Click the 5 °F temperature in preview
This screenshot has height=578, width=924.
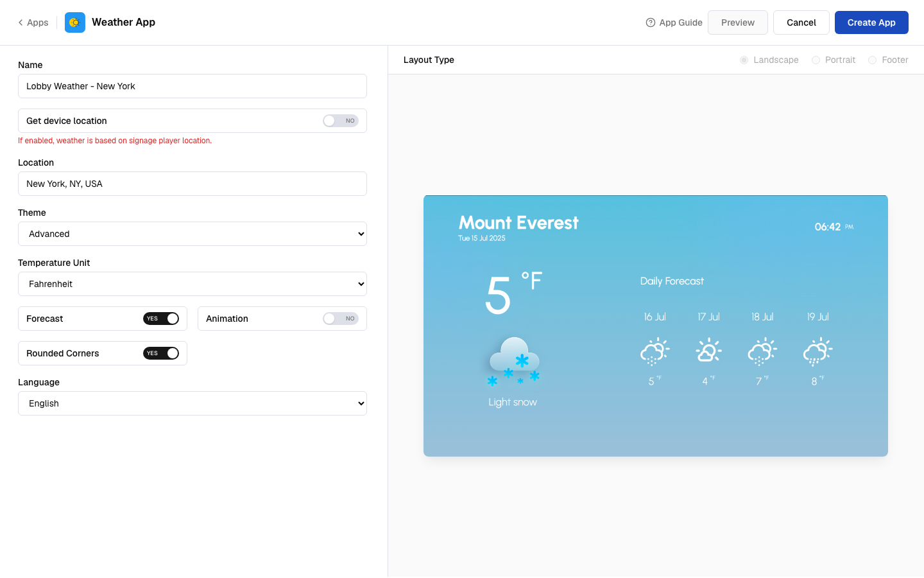tap(513, 293)
